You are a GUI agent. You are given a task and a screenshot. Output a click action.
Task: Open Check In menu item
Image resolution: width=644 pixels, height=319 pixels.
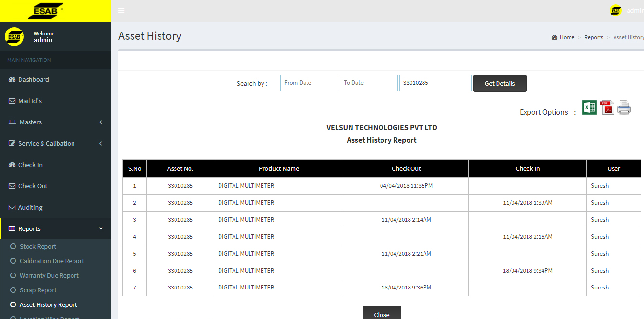[56, 165]
